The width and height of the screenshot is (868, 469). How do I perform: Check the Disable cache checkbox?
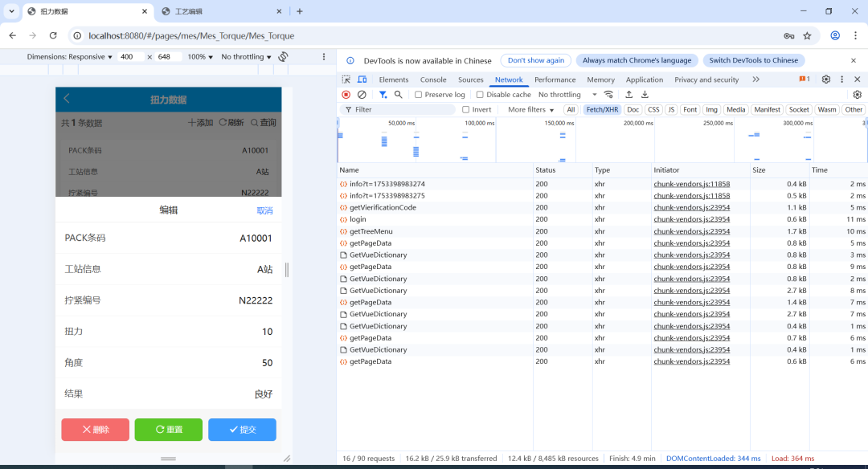(481, 95)
